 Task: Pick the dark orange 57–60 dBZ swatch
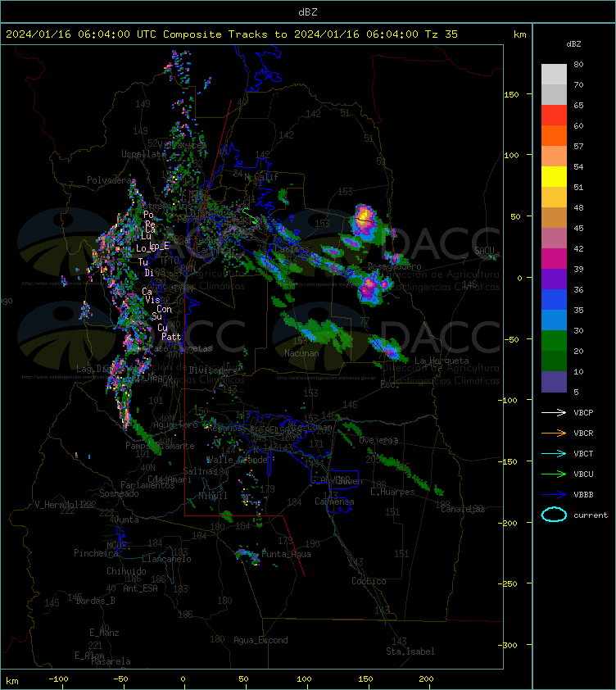click(554, 135)
